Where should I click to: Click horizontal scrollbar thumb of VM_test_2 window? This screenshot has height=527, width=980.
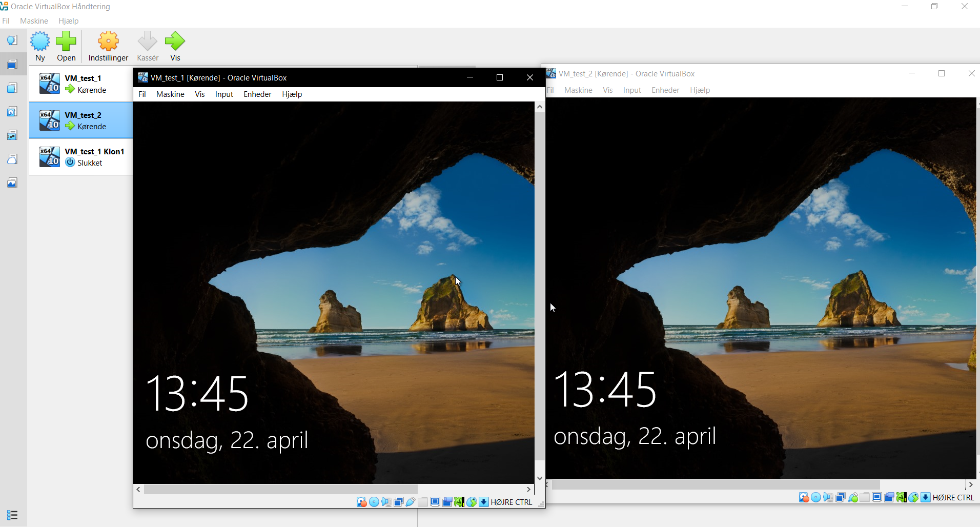[716, 484]
